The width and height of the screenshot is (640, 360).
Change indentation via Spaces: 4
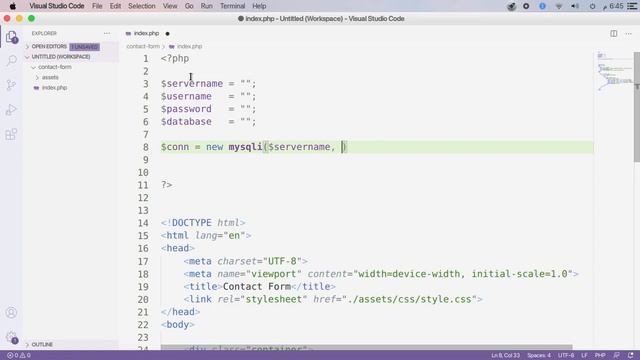click(539, 355)
